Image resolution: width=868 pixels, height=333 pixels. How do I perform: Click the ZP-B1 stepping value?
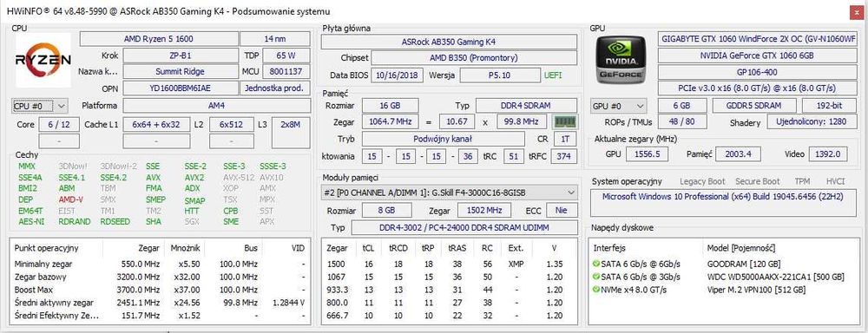pyautogui.click(x=180, y=55)
